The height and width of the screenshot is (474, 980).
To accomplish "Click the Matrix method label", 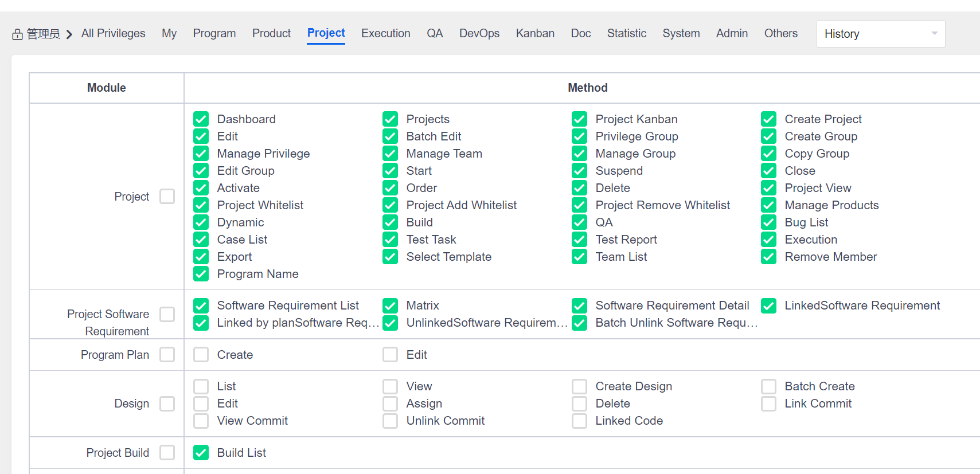I will (422, 305).
